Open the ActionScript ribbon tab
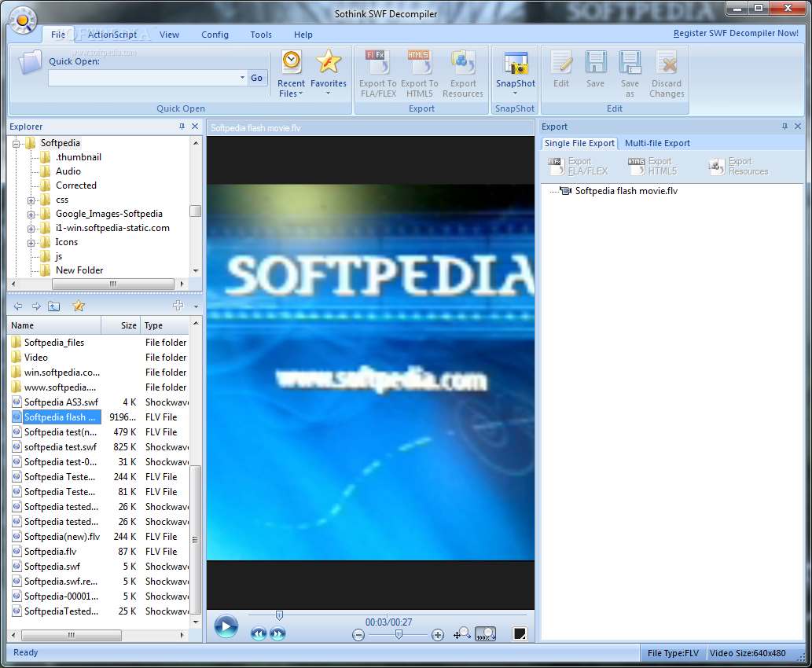This screenshot has width=812, height=668. [112, 35]
